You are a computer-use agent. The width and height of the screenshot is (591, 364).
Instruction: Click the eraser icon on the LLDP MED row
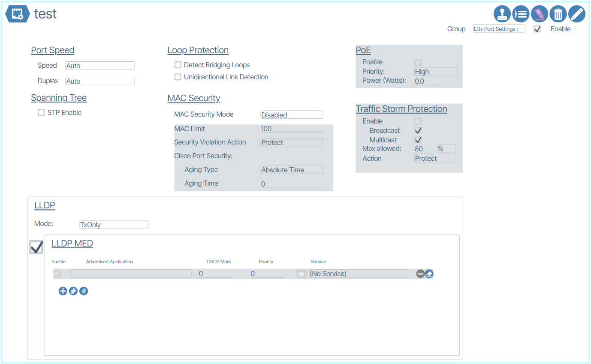click(x=429, y=274)
